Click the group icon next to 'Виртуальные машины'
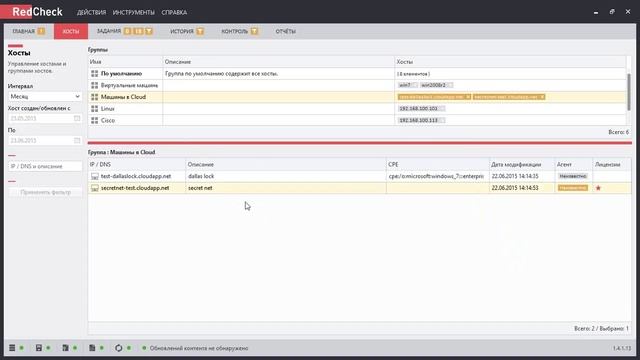Screen dimensions: 640x360 click(95, 85)
